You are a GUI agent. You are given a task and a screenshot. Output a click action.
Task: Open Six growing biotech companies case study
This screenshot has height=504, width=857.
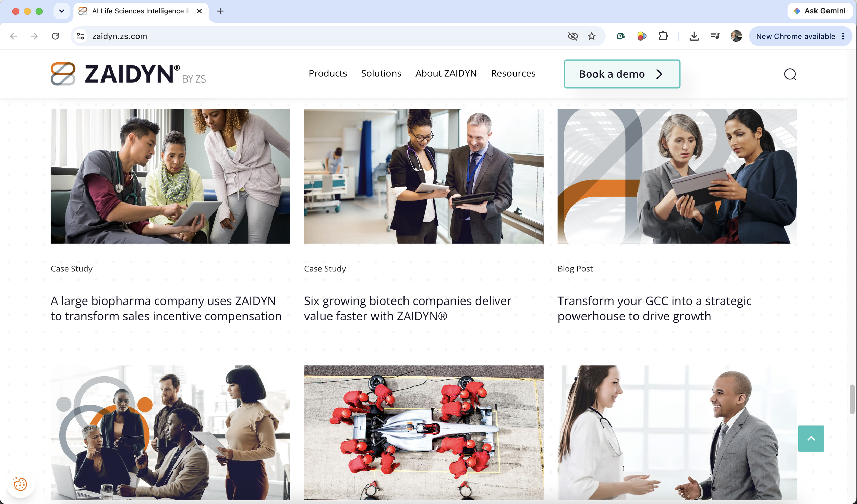[407, 308]
